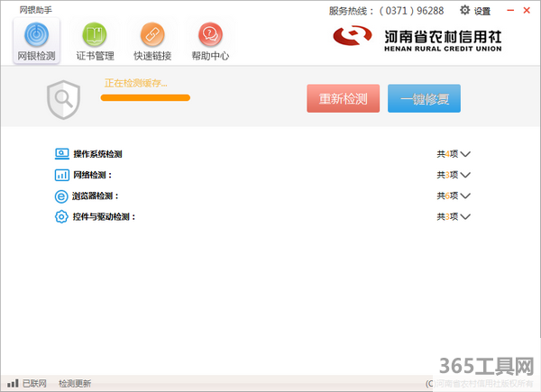Image resolution: width=541 pixels, height=392 pixels.
Task: Click the orange detection progress bar
Action: [x=144, y=97]
